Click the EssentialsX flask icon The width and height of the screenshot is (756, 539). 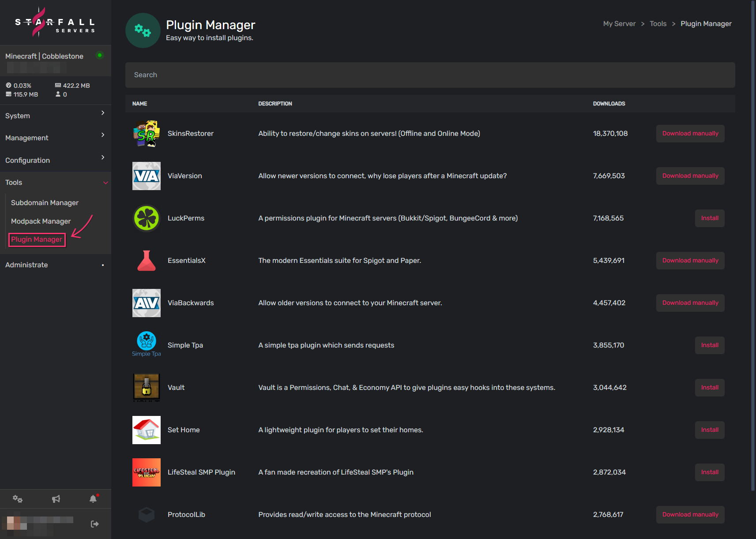pyautogui.click(x=147, y=261)
